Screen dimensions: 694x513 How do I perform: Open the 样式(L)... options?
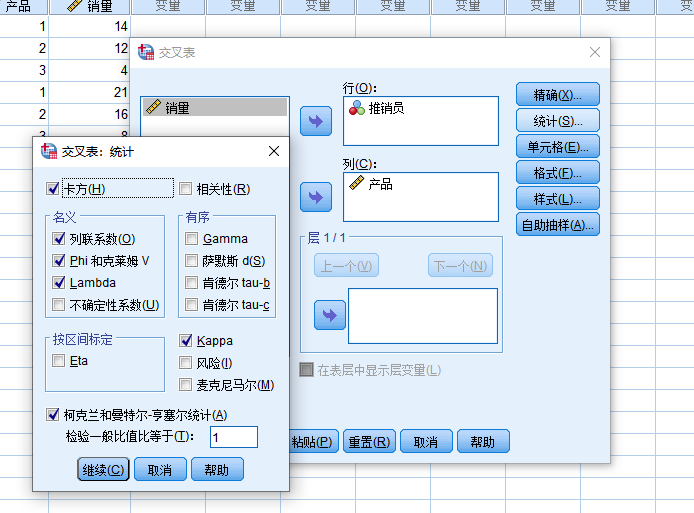tap(558, 199)
